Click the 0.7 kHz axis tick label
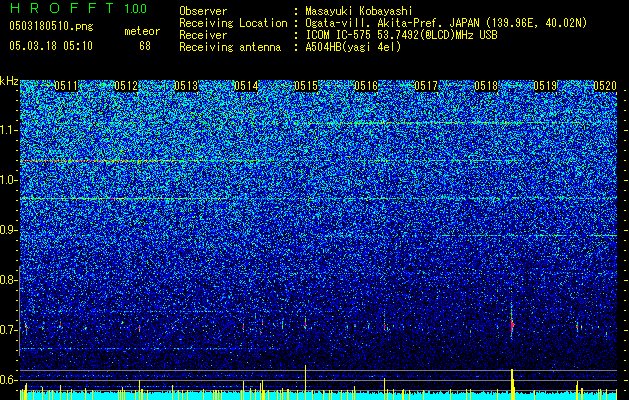This screenshot has height=400, width=629. click(x=7, y=330)
